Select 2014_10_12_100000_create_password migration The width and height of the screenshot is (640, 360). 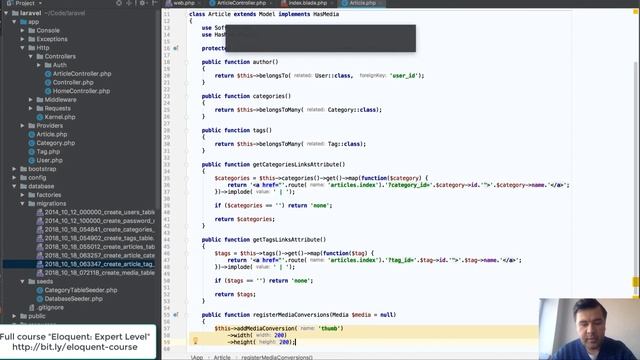[x=99, y=221]
